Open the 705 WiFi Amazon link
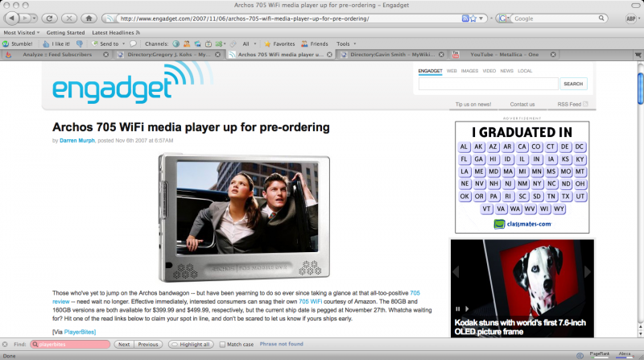644x360 pixels. 310,302
